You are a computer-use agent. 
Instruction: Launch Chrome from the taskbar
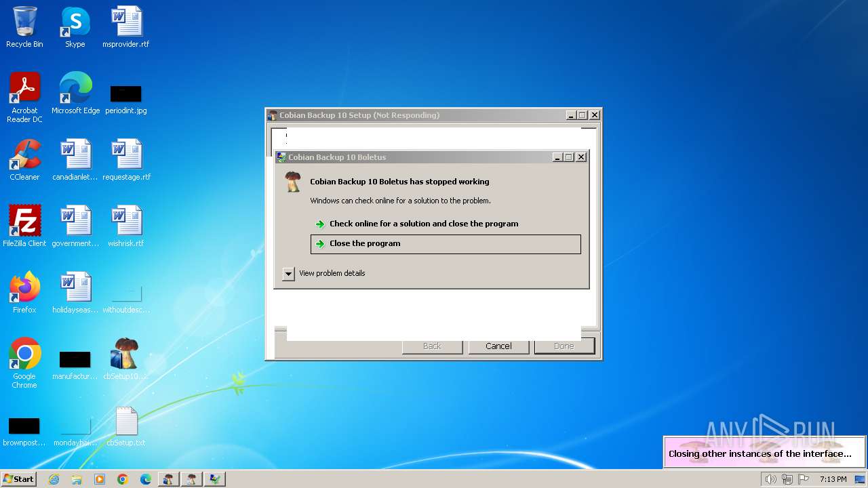tap(123, 479)
